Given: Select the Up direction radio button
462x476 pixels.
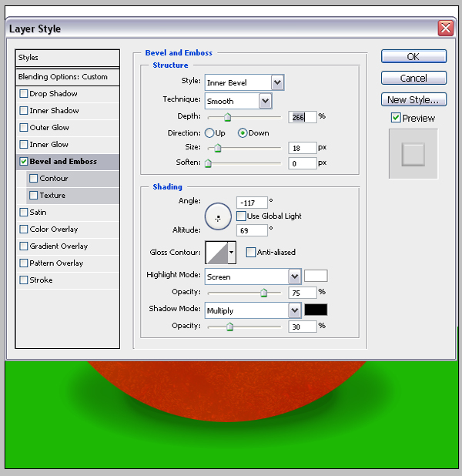Looking at the screenshot, I should (209, 133).
